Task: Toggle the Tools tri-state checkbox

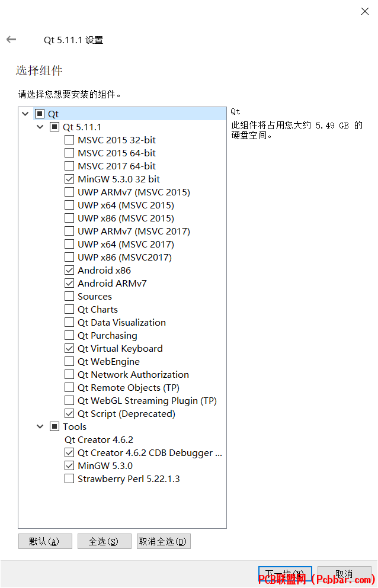Action: pyautogui.click(x=55, y=426)
